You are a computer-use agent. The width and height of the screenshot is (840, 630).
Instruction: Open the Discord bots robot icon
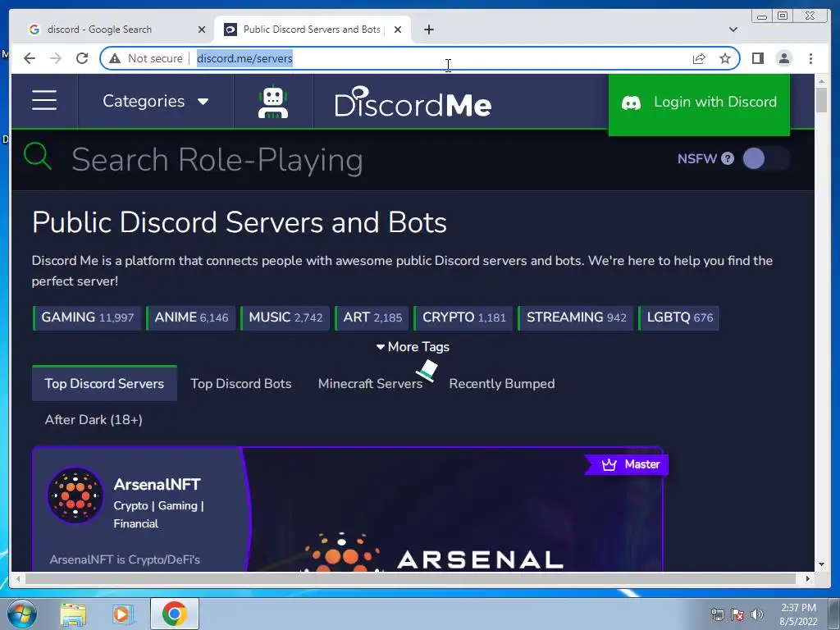tap(273, 102)
